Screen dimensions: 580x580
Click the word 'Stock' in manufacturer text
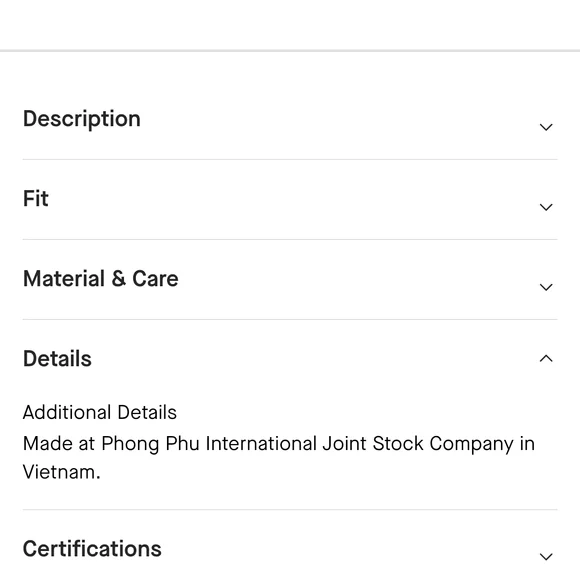[x=398, y=444]
